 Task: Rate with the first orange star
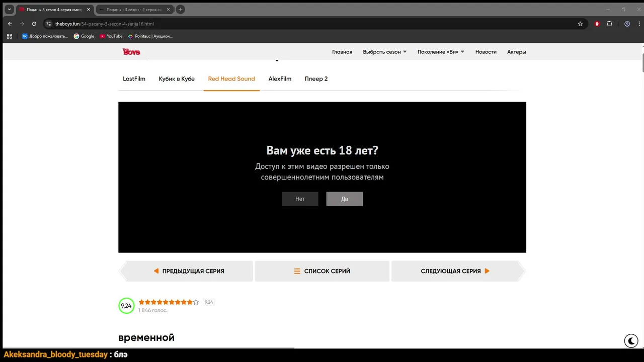(x=142, y=302)
